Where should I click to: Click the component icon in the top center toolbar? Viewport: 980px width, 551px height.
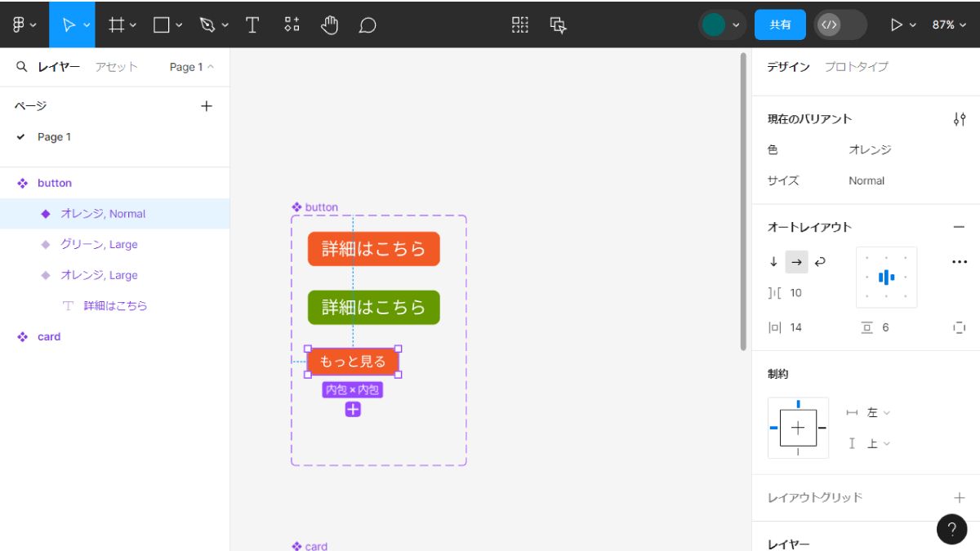(520, 24)
